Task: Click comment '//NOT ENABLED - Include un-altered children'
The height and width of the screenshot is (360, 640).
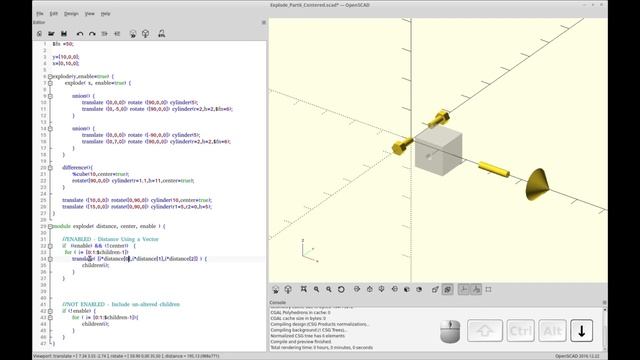Action: tap(121, 304)
